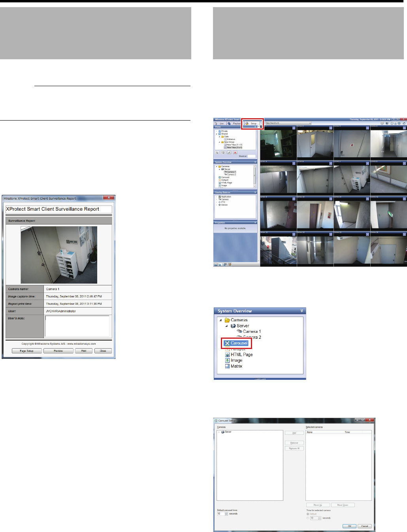Collapse Overlay Buttons panel chevron
407x532 pixels.
click(255, 192)
